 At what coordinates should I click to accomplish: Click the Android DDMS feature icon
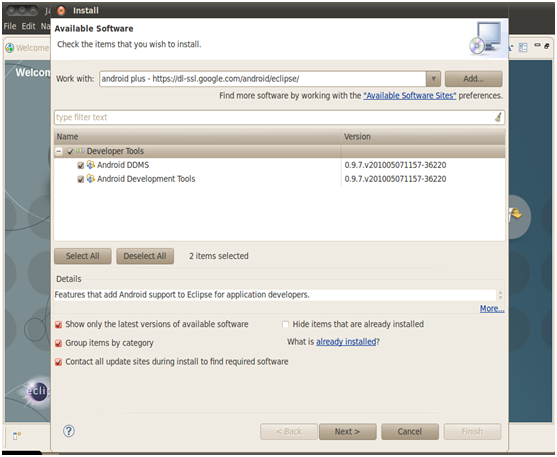pos(91,165)
